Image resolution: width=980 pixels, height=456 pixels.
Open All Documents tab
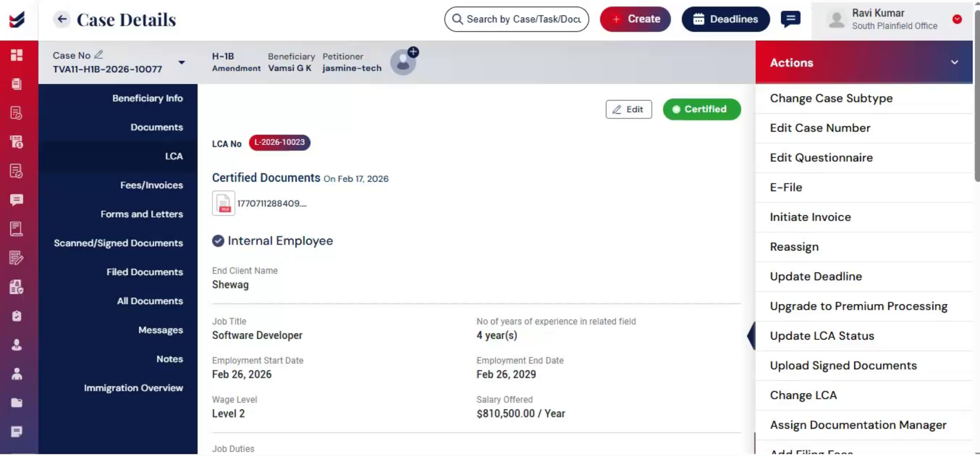[150, 301]
